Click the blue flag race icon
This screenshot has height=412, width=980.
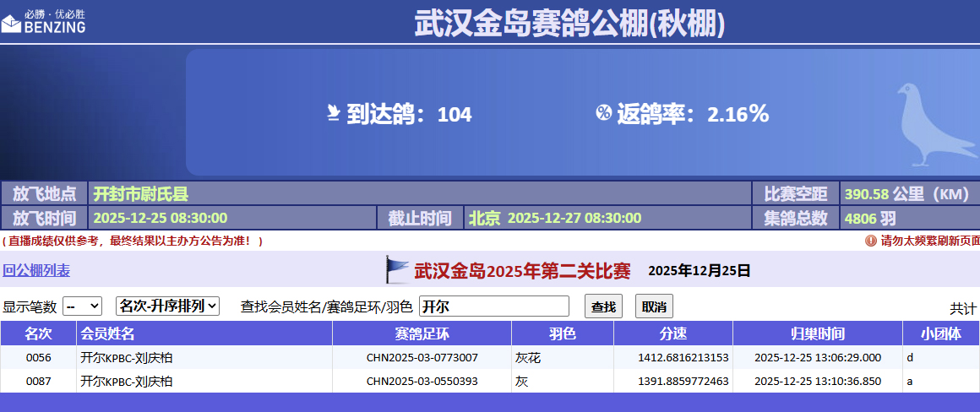point(396,270)
